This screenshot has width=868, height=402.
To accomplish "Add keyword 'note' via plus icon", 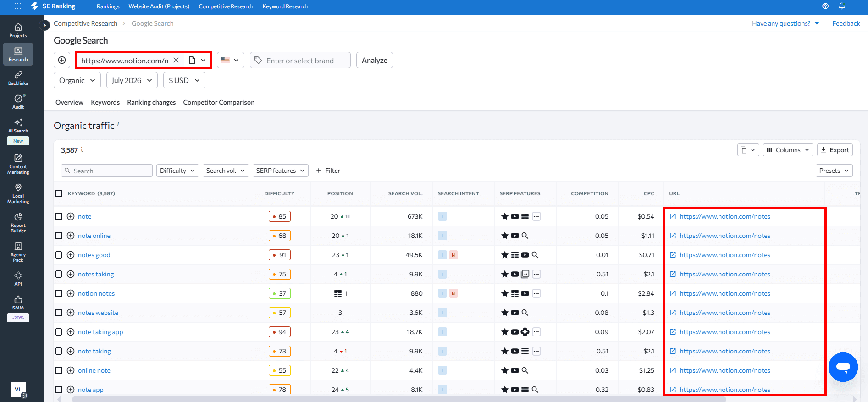I will 71,216.
